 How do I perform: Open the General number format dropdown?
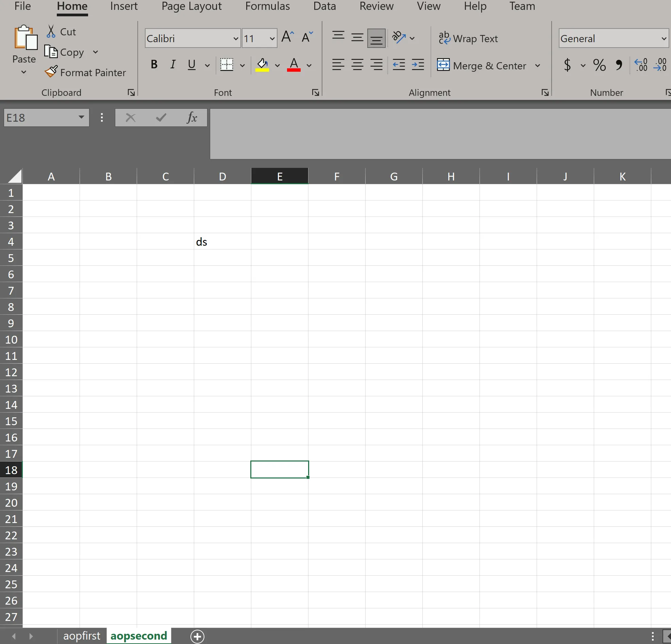coord(664,38)
